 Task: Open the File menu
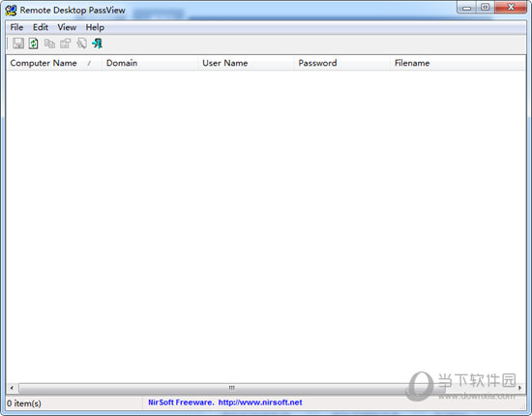16,27
